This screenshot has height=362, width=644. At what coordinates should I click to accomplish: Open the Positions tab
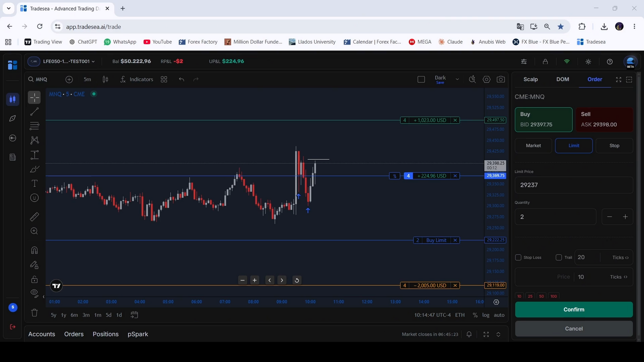[106, 334]
